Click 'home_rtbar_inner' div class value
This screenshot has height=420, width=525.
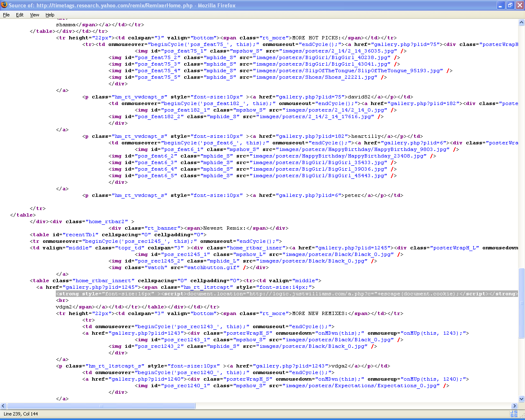pos(256,248)
